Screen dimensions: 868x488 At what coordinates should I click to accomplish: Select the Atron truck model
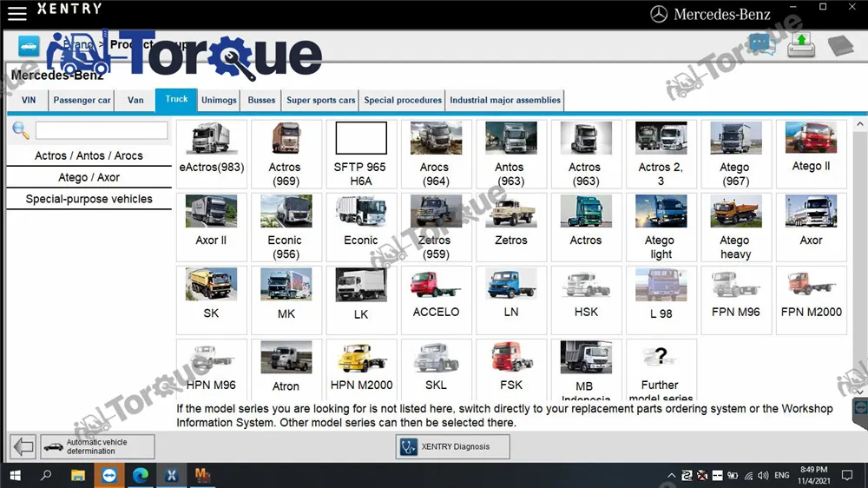(286, 369)
